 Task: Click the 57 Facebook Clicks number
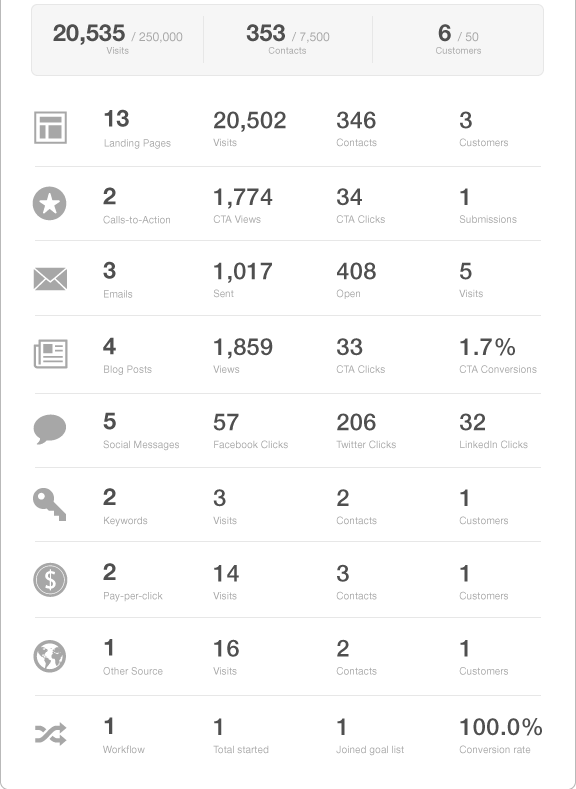251,431
